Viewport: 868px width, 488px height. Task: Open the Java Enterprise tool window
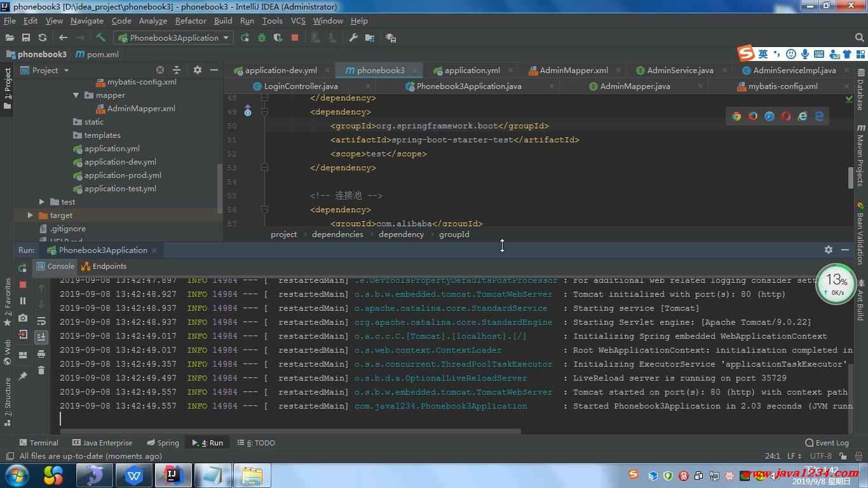102,443
